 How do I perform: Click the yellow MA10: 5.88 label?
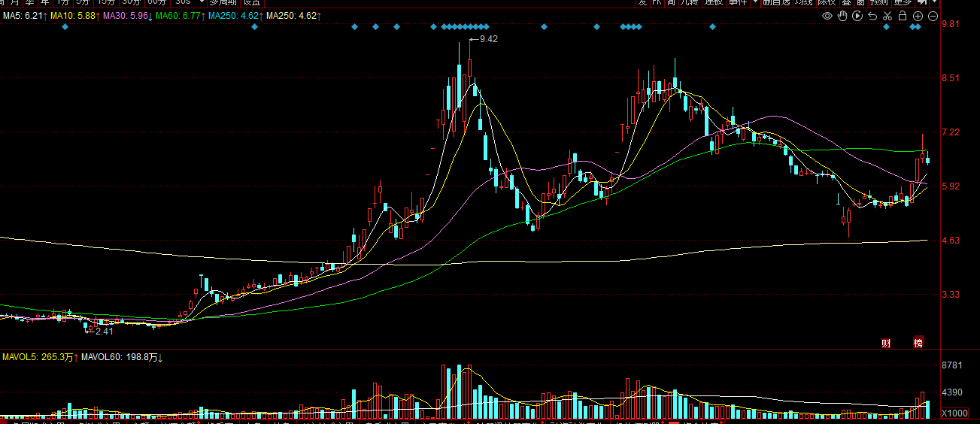[74, 16]
